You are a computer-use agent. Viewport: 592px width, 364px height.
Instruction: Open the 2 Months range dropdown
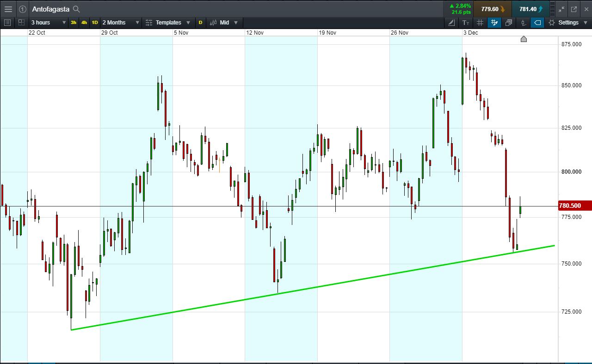[x=121, y=23]
